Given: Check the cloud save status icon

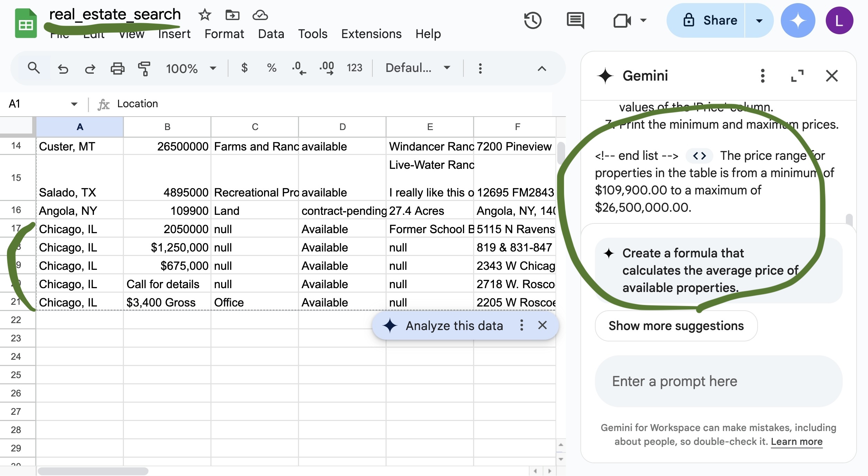Looking at the screenshot, I should coord(260,15).
